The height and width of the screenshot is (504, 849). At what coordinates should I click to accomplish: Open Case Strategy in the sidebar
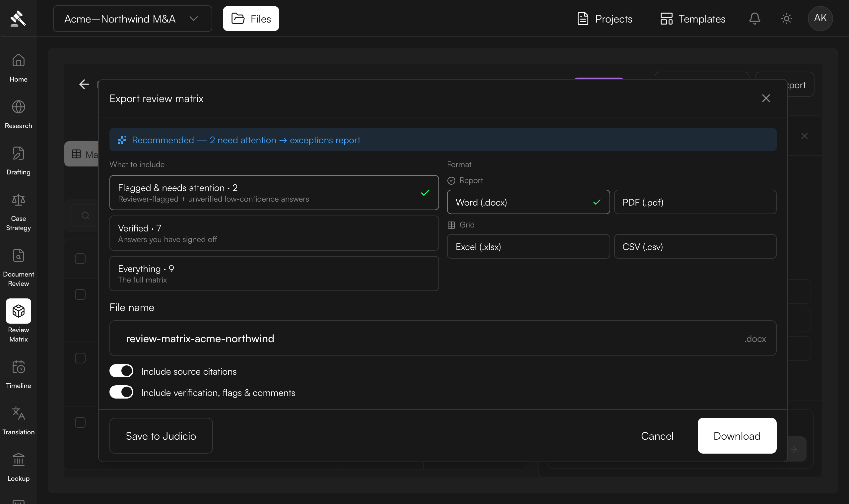pos(18,212)
